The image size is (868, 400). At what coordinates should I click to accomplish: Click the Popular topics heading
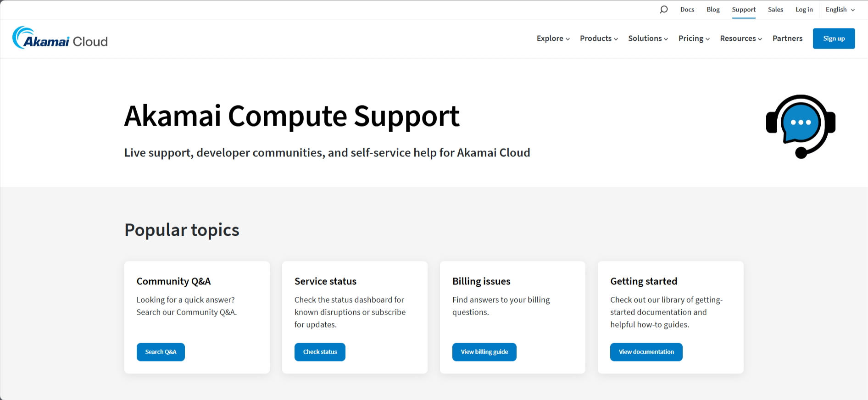[x=182, y=230]
